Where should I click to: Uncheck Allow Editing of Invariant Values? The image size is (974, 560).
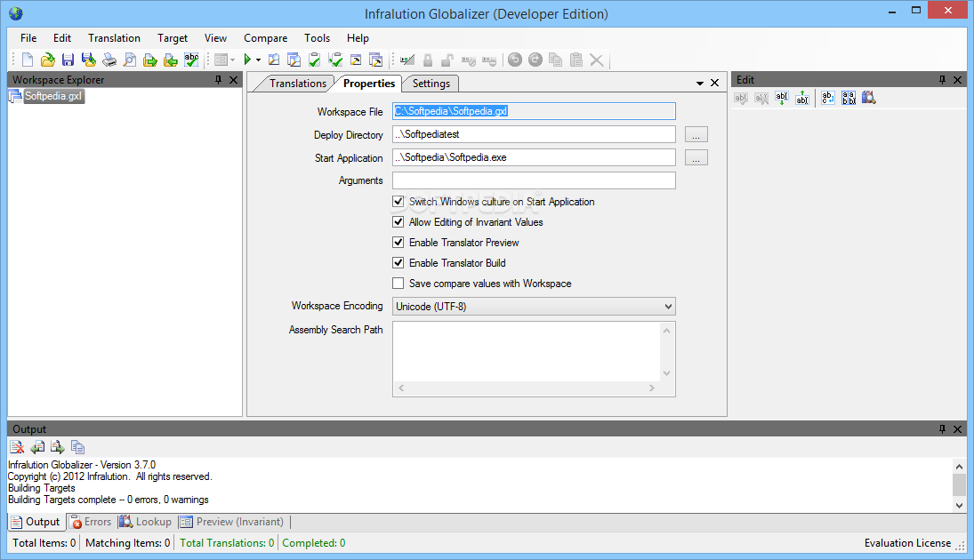(398, 221)
